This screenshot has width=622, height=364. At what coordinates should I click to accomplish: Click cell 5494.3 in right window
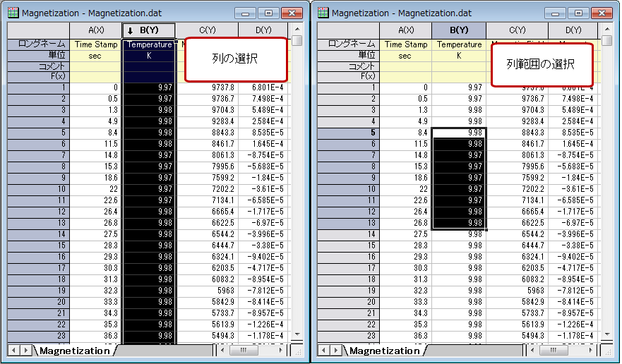pos(517,336)
